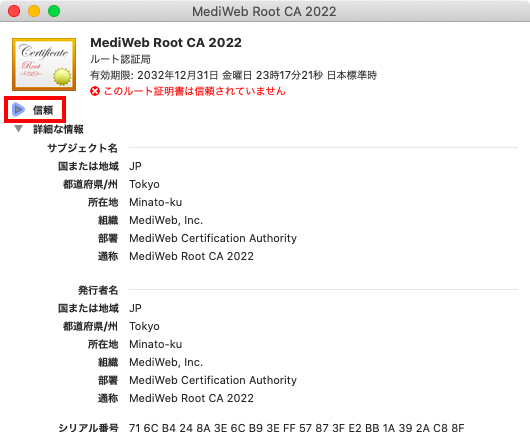Click the issuer 都道府県/州 label

(91, 326)
